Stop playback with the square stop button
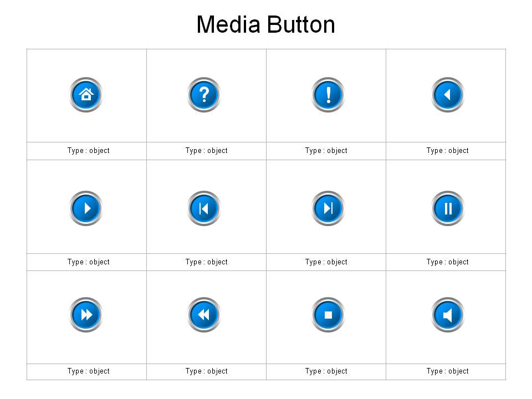 (328, 315)
